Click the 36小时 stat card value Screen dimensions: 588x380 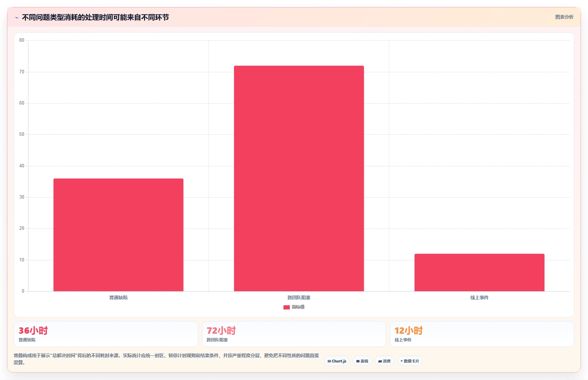tap(33, 331)
